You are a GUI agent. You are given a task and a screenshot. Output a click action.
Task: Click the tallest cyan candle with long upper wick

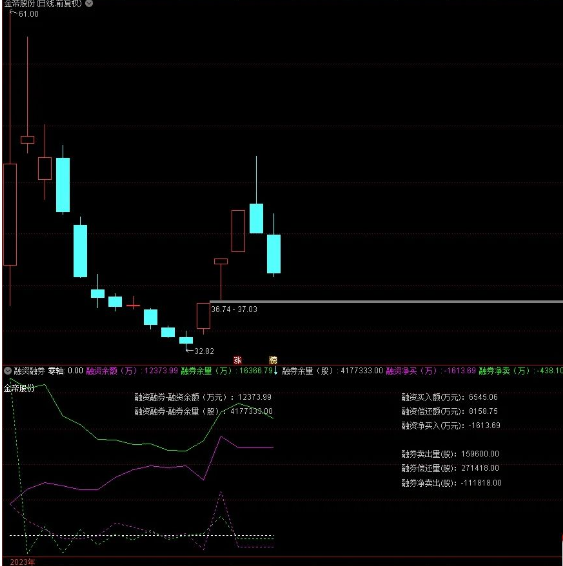pos(256,218)
